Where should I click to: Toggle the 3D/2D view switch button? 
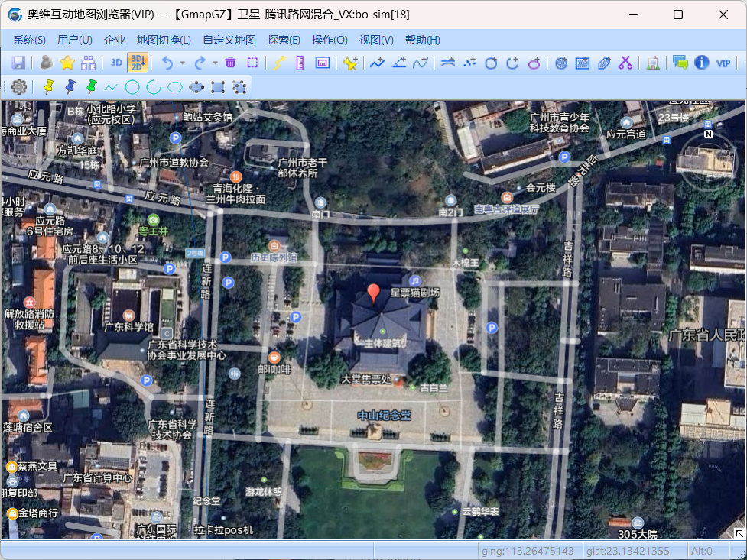click(x=138, y=63)
